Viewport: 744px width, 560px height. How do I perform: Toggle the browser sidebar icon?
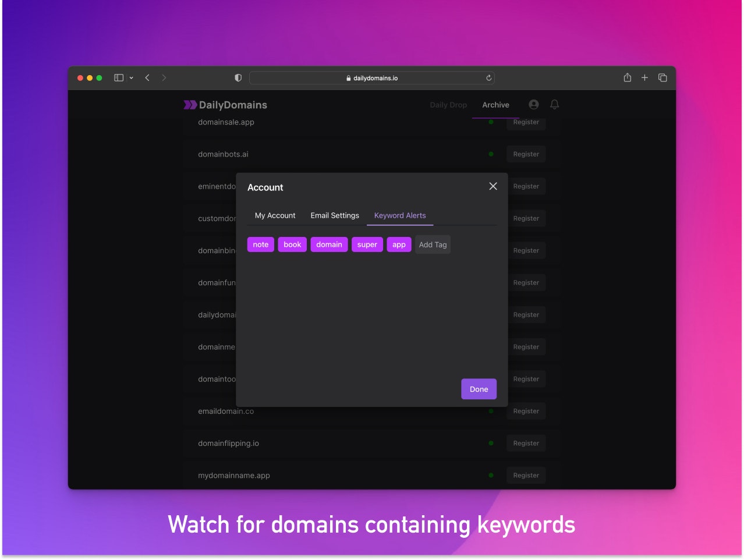coord(119,77)
